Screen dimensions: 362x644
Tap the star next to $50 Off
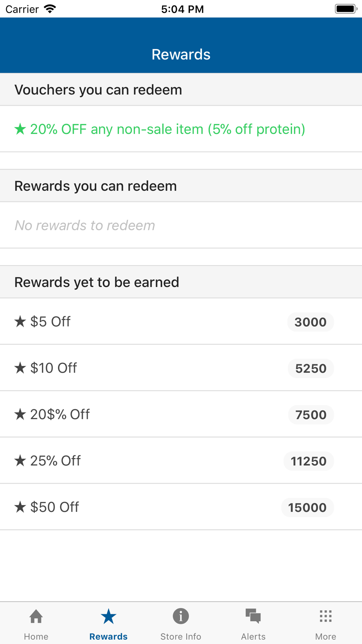[x=20, y=507]
